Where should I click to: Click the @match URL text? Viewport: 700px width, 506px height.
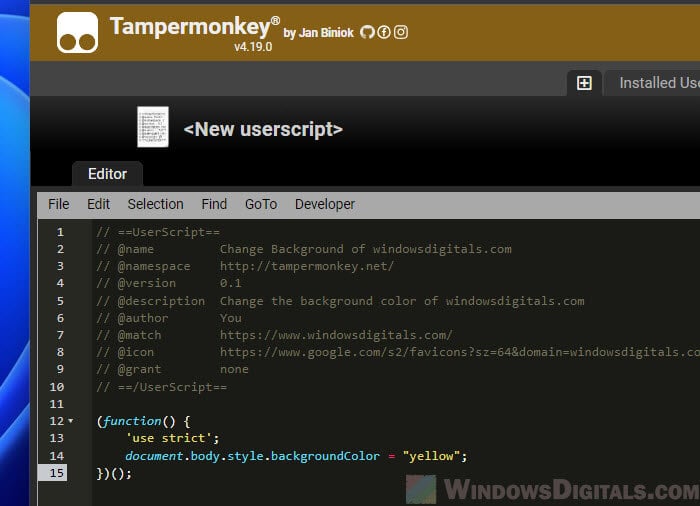point(336,335)
